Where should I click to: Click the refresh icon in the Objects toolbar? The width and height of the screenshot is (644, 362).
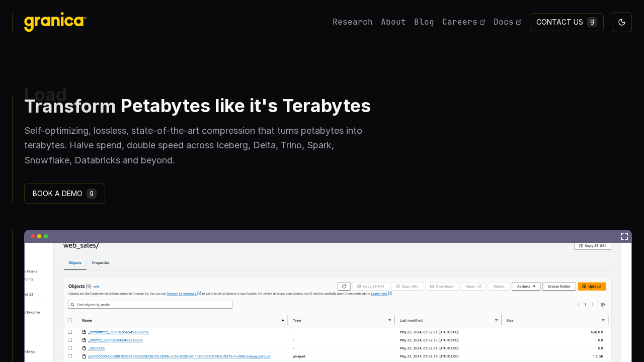click(344, 286)
